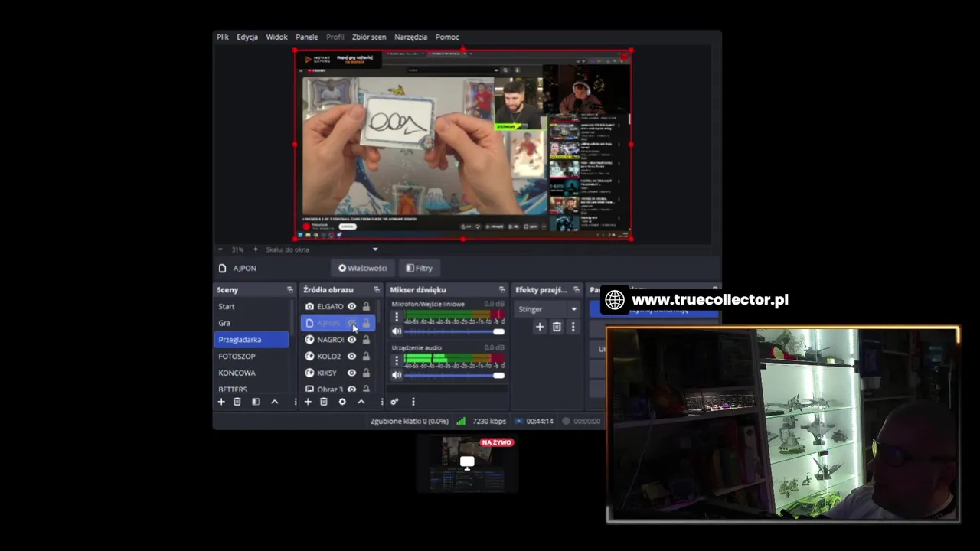
Task: Remove selected source with trash icon
Action: coord(324,402)
